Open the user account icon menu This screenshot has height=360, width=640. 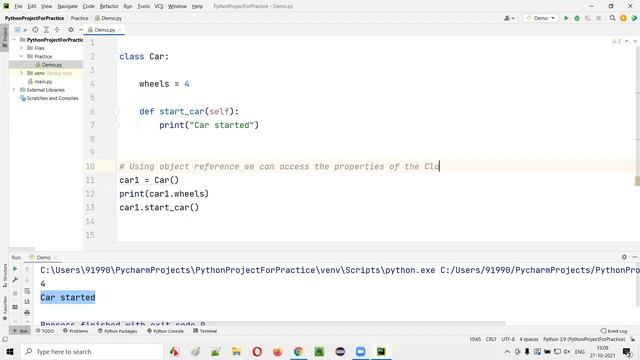point(509,18)
